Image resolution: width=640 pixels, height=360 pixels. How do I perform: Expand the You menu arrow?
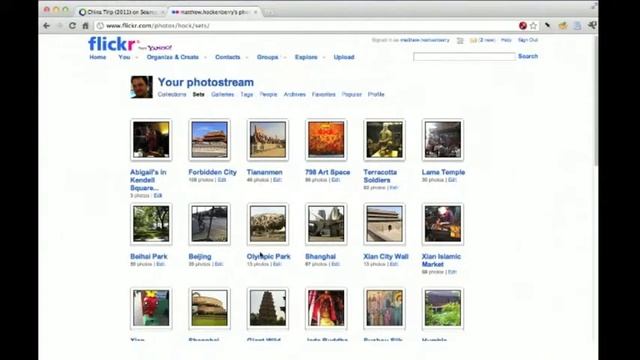pos(136,58)
